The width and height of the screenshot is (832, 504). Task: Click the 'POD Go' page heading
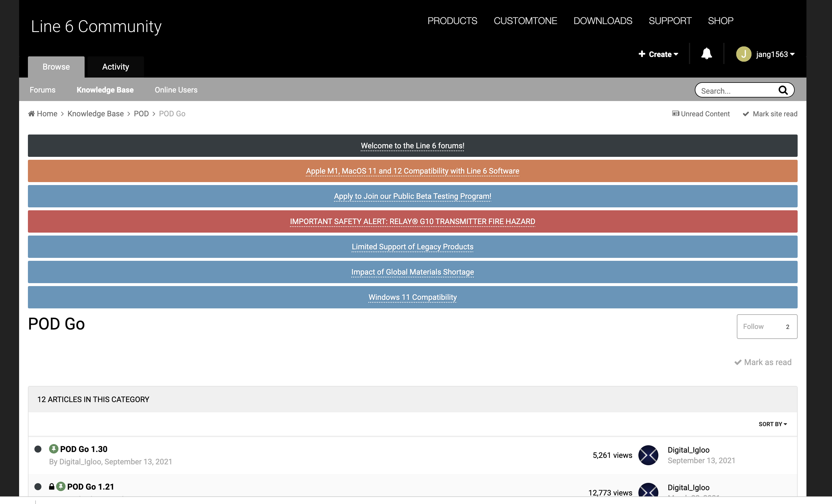pyautogui.click(x=56, y=324)
